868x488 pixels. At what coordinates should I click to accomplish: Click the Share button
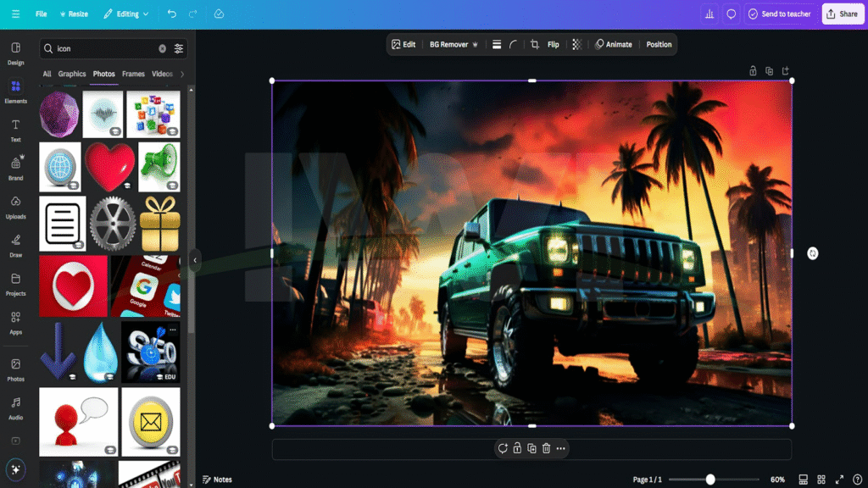pos(843,14)
